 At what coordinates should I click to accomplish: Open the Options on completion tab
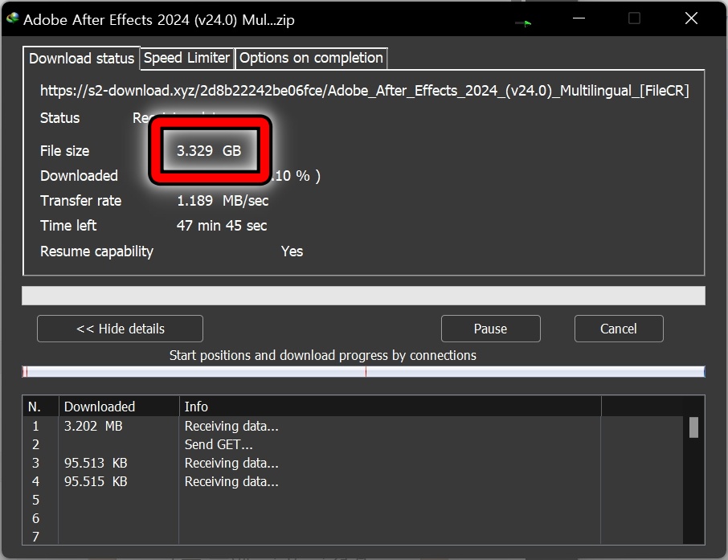[311, 58]
